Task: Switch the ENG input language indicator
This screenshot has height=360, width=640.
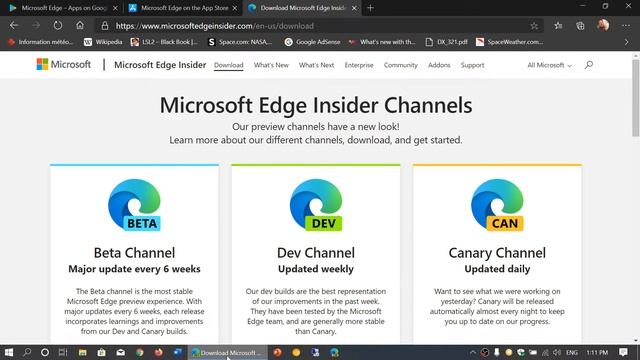Action: click(572, 352)
